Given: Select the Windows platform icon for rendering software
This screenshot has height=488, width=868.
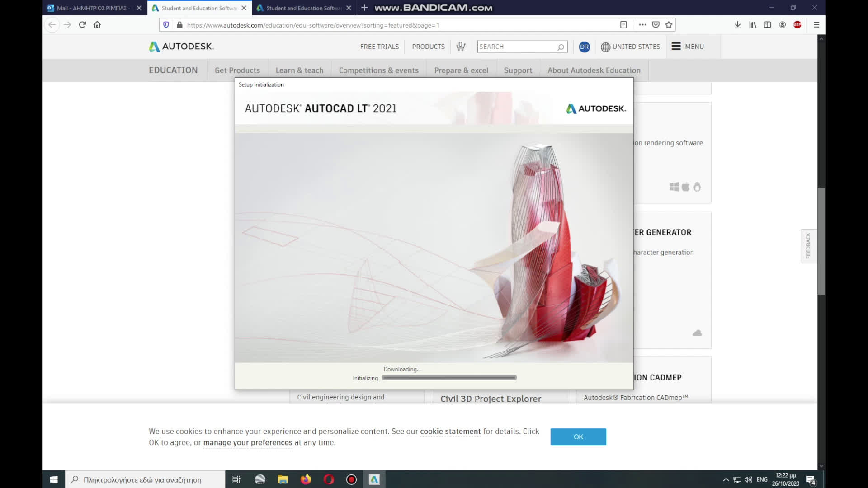Looking at the screenshot, I should tap(673, 186).
